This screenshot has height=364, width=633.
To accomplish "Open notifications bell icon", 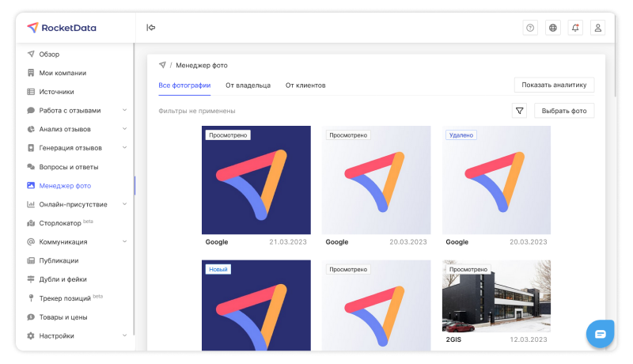I will [x=575, y=28].
